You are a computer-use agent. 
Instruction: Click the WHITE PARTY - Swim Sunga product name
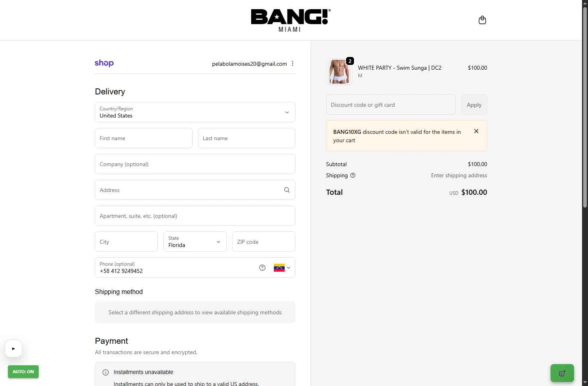click(x=399, y=68)
